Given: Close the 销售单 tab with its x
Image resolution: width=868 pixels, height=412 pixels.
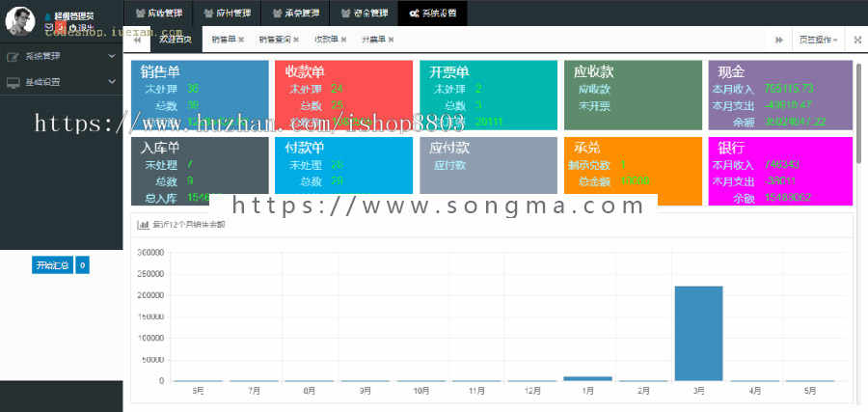Looking at the screenshot, I should tap(241, 40).
